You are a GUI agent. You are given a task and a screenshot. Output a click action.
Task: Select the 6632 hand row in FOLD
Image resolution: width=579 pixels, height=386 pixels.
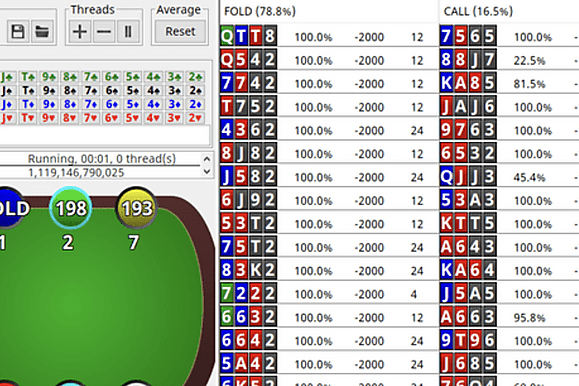[329, 317]
